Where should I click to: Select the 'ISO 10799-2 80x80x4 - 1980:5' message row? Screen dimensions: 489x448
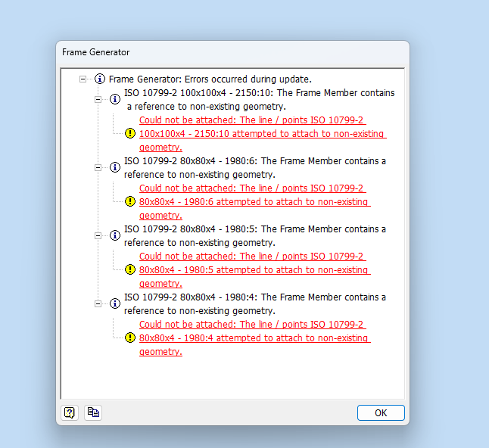[x=255, y=235]
